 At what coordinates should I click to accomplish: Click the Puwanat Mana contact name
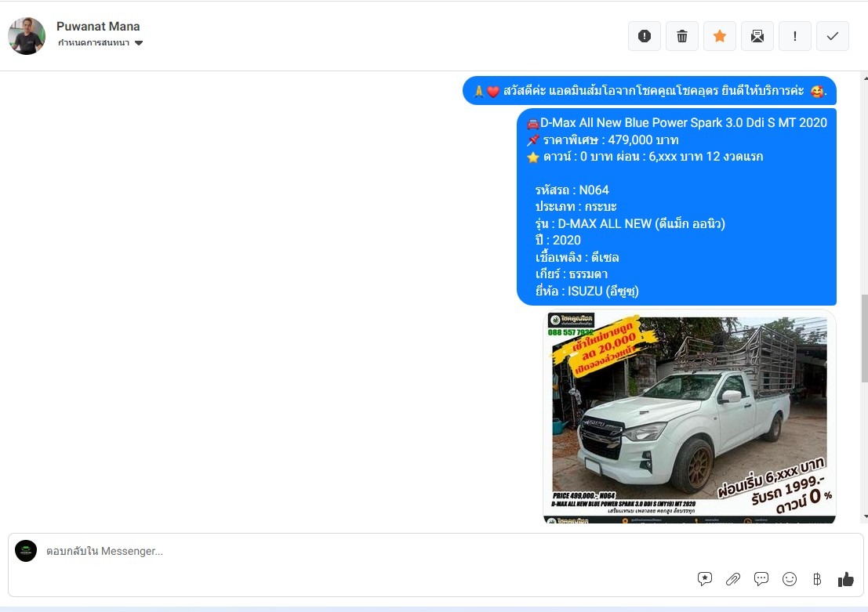pyautogui.click(x=98, y=26)
